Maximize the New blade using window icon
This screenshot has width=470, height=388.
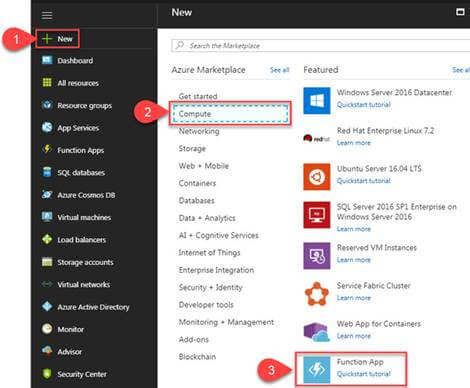pyautogui.click(x=460, y=12)
